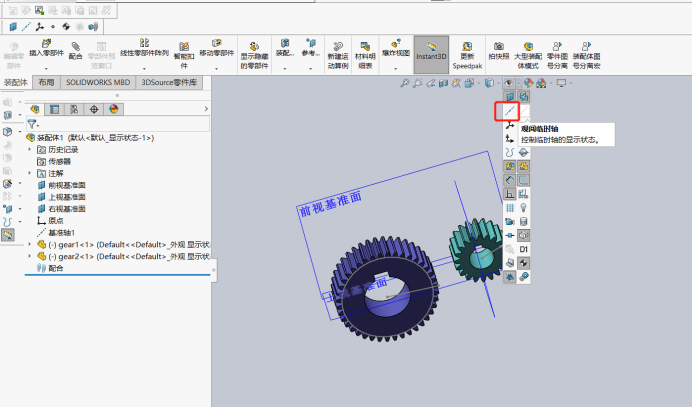
Task: Toggle view curves icon in flyout
Action: tap(510, 152)
